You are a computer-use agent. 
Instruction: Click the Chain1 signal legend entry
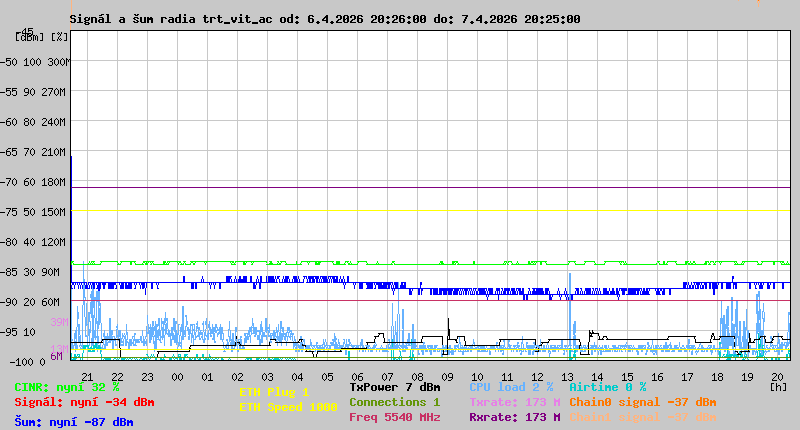click(642, 417)
